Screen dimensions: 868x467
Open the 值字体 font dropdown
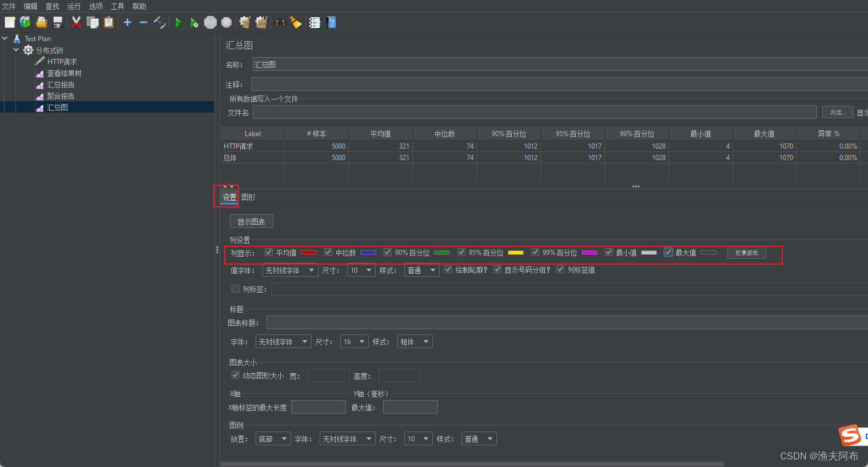[290, 270]
